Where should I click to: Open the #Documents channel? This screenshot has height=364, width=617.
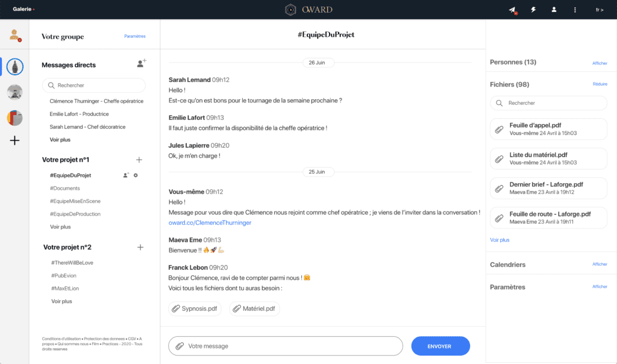pos(65,189)
